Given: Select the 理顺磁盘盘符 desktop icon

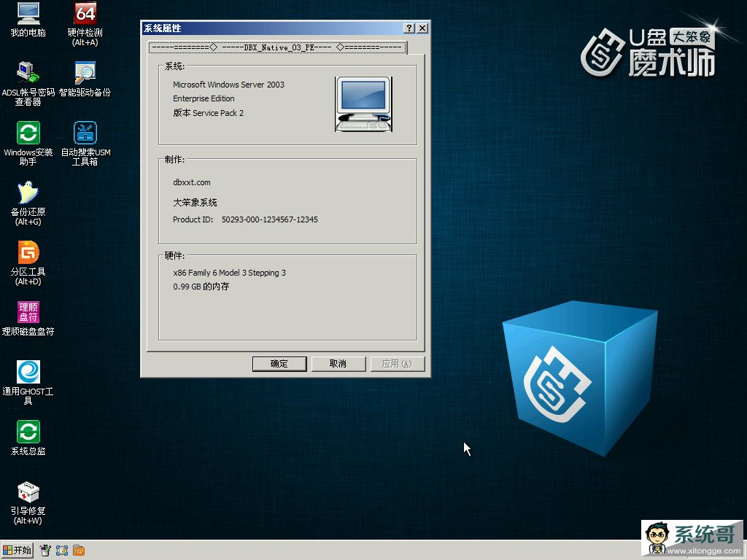Looking at the screenshot, I should (x=28, y=319).
